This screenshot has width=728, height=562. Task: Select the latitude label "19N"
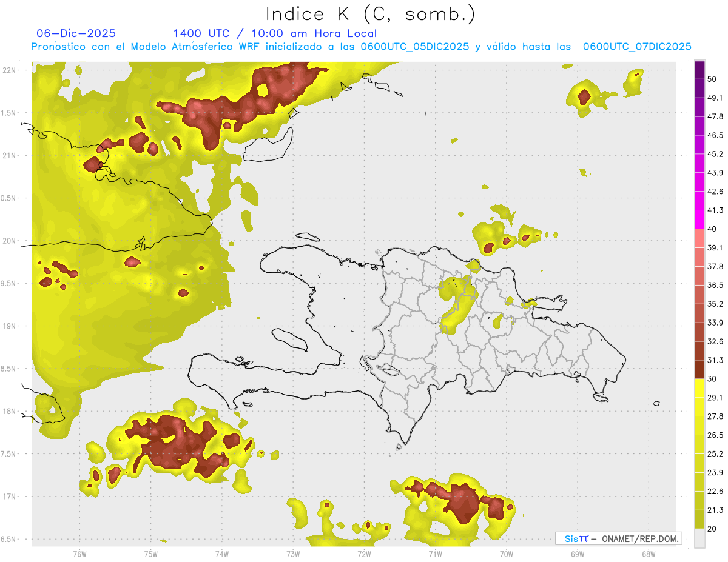tap(9, 326)
